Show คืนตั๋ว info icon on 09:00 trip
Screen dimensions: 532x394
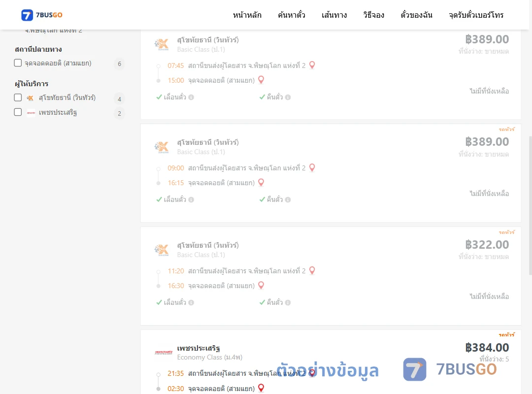(288, 199)
